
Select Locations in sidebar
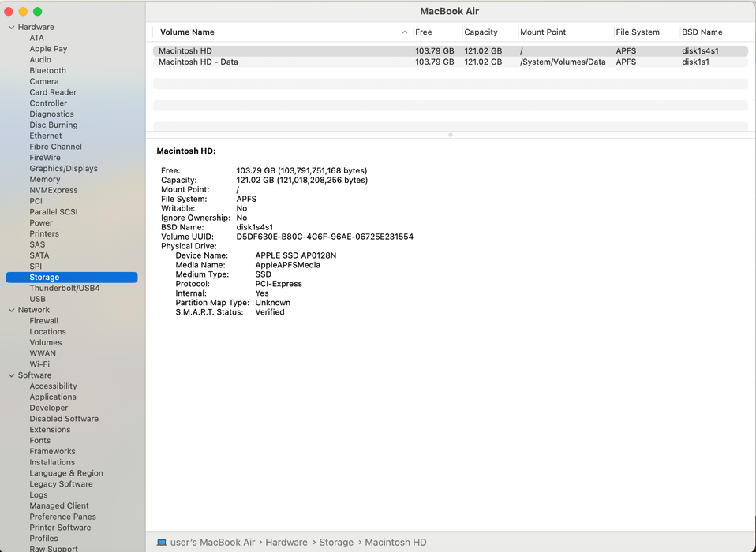[47, 332]
